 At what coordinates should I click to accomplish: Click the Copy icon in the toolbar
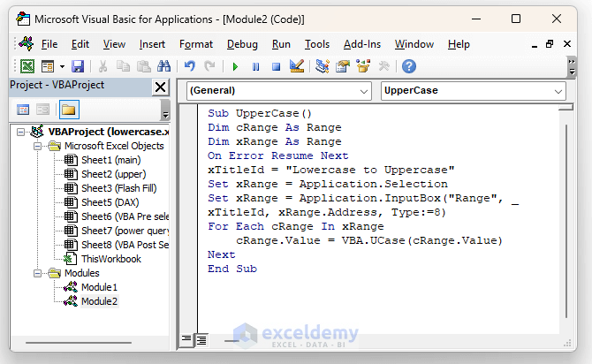click(123, 67)
